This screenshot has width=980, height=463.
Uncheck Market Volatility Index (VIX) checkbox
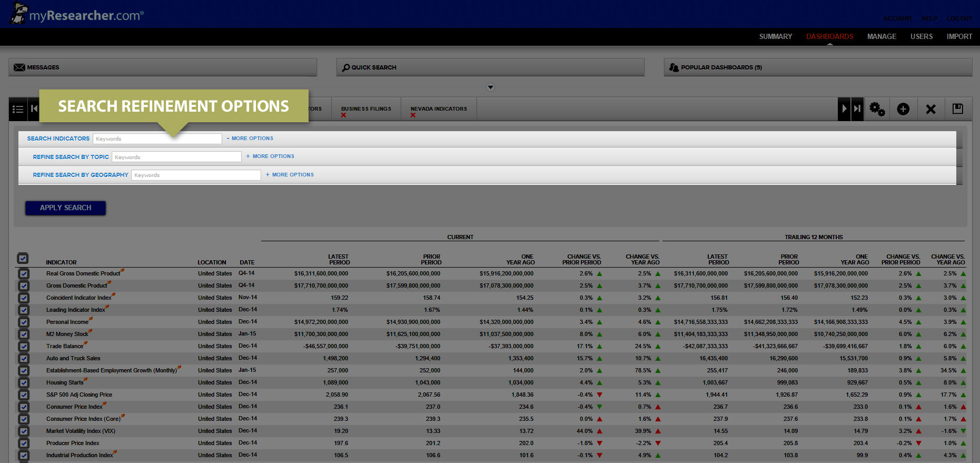[24, 431]
